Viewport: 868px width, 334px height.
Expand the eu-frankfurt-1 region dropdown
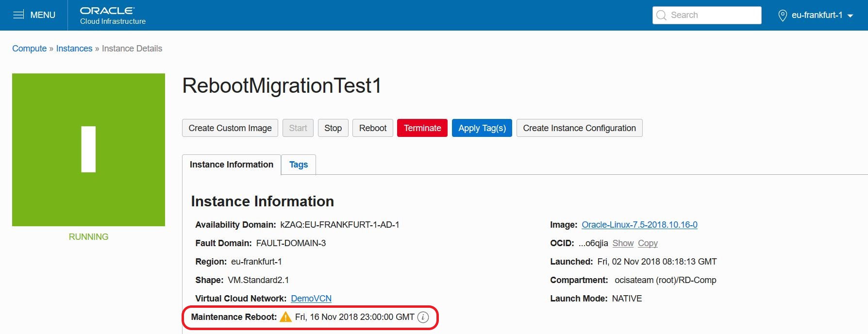(x=850, y=16)
